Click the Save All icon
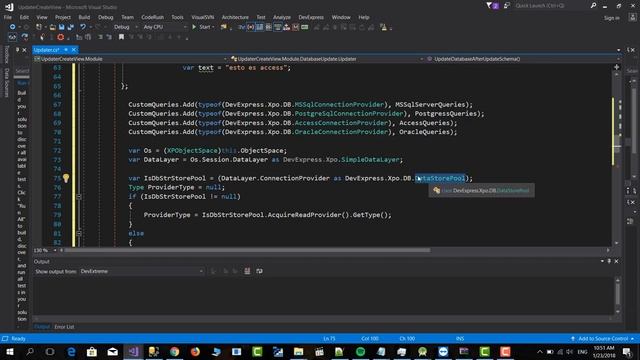Image resolution: width=640 pixels, height=360 pixels. coord(70,27)
